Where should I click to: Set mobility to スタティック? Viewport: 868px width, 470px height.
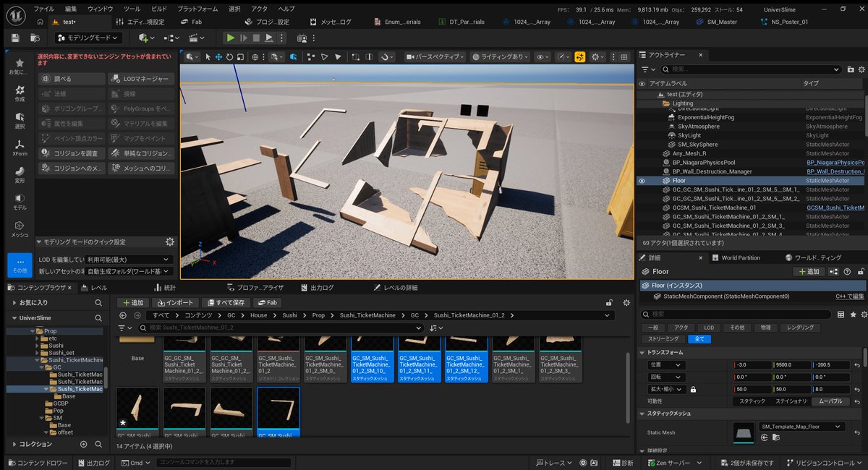751,401
